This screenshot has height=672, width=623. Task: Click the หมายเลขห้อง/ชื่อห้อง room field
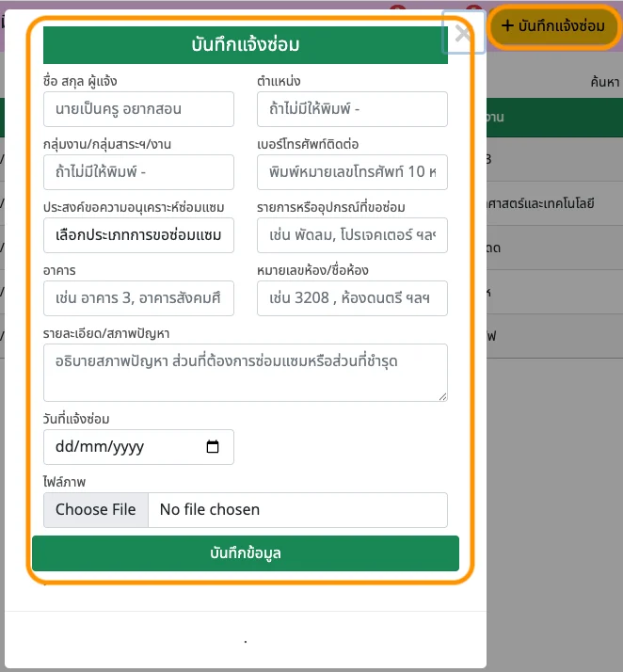point(352,298)
